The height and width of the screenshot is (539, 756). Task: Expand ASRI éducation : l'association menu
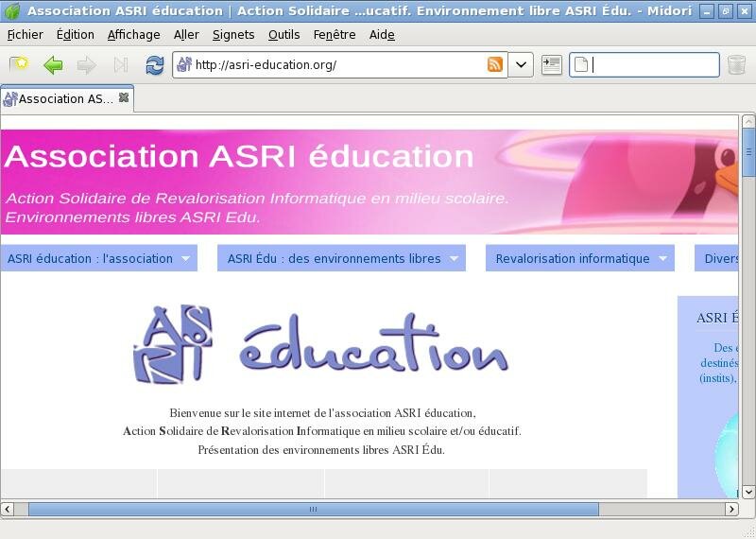[x=99, y=258]
